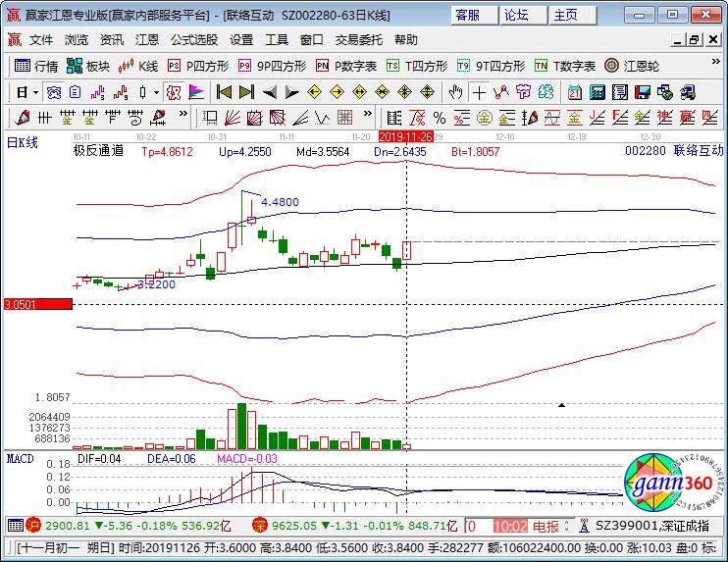The height and width of the screenshot is (562, 728).
Task: Select the spiral time tool icon
Action: [x=135, y=118]
